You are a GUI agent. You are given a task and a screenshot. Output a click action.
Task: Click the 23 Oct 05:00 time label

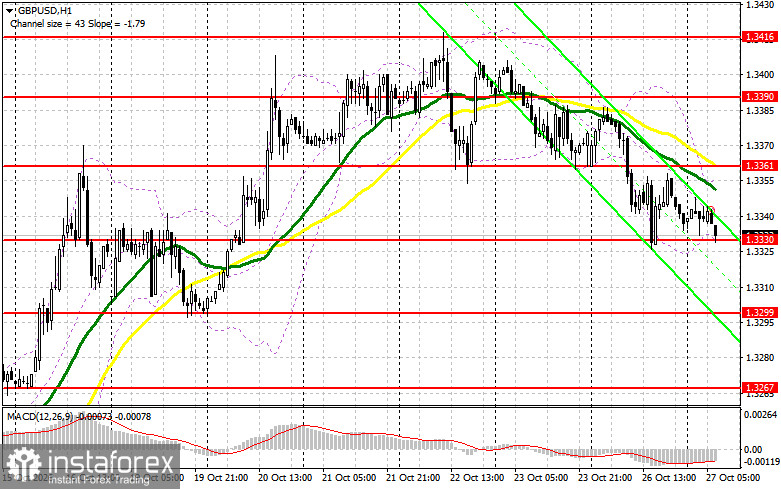541,478
